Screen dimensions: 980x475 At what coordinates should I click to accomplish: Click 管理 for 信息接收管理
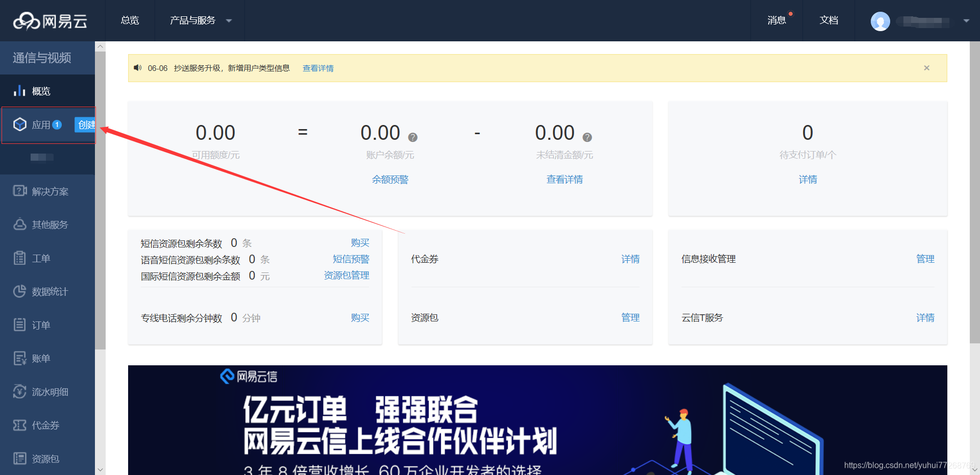(925, 259)
